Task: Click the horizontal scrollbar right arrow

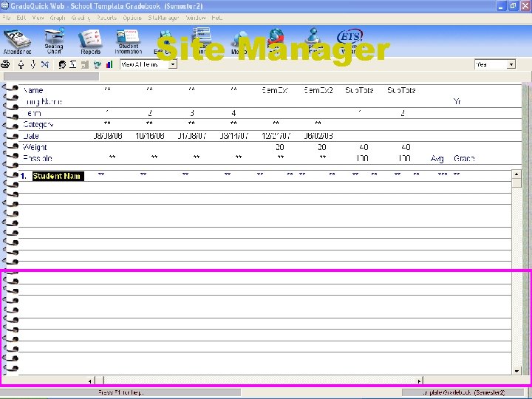Action: click(x=419, y=381)
